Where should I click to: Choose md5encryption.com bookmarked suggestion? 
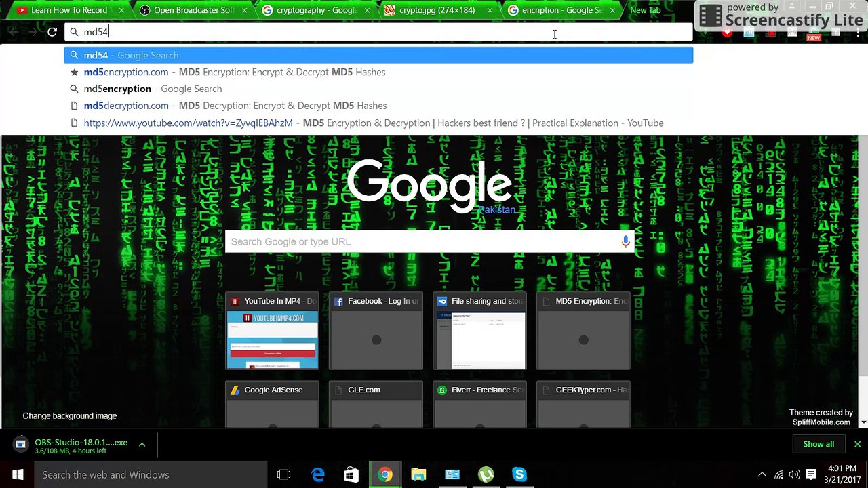[378, 72]
